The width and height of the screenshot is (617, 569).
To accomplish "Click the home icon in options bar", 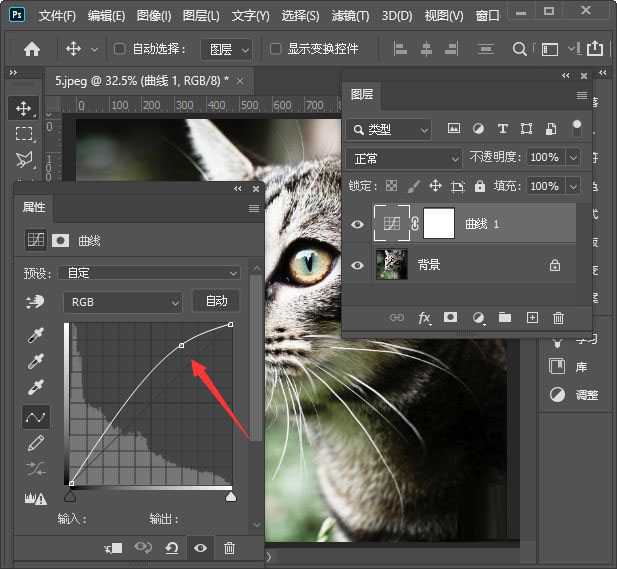I will click(x=32, y=49).
